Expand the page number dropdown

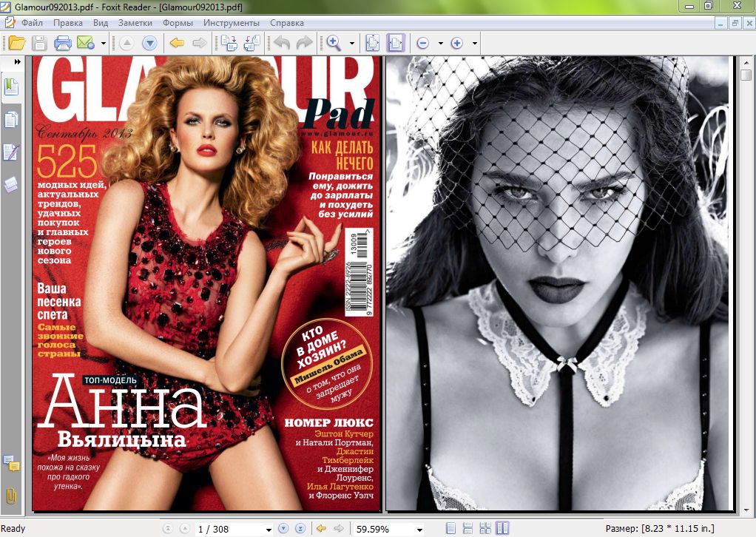268,529
